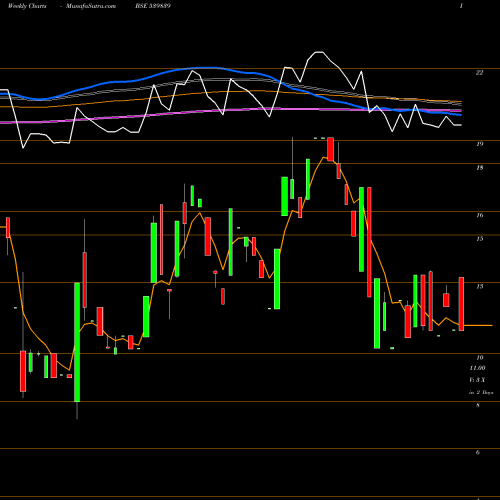The width and height of the screenshot is (500, 500).
Task: Click the 'V: 3 X' volume text
Action: 477,380
